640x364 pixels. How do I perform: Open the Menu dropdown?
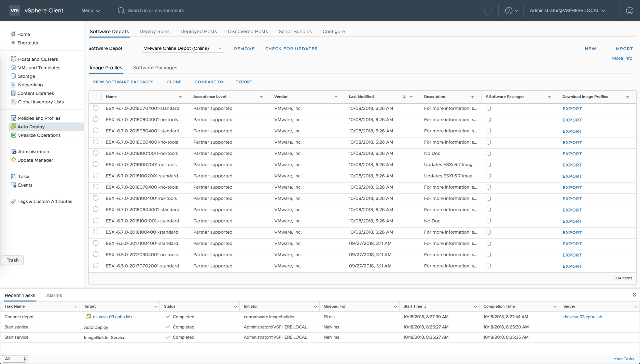[91, 11]
